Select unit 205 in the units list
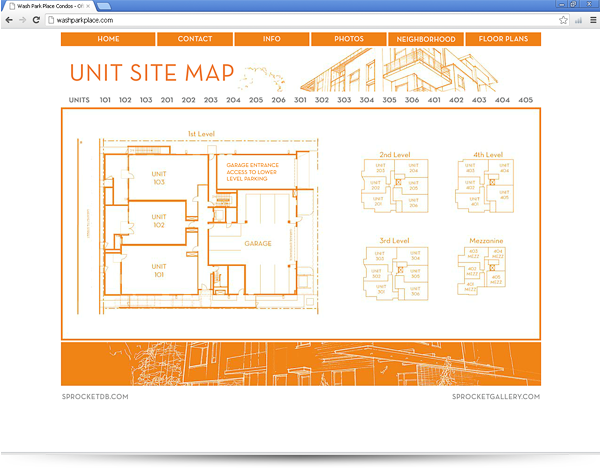The height and width of the screenshot is (468, 600). pyautogui.click(x=256, y=100)
